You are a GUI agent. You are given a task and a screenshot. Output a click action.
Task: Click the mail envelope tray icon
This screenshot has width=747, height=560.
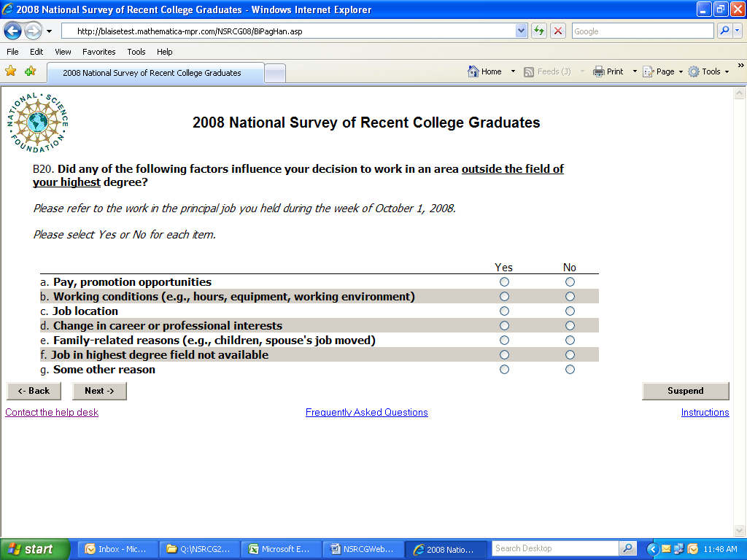coord(666,549)
